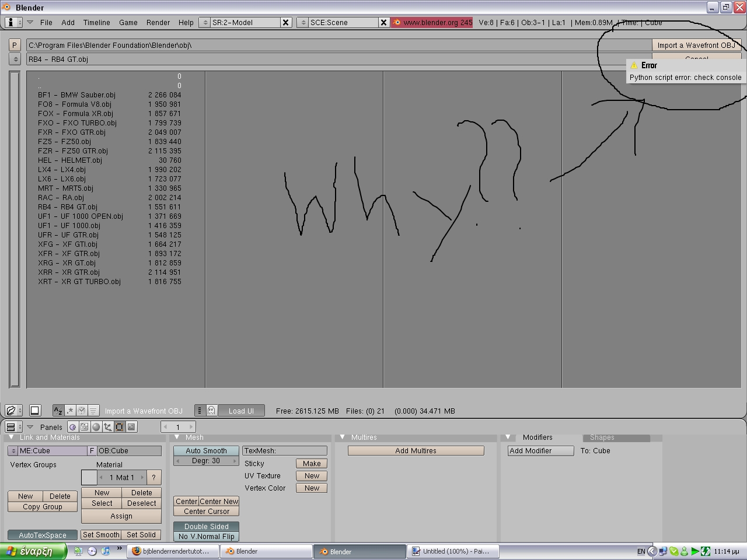Switch to Script context buttons
The width and height of the screenshot is (747, 560).
tap(85, 427)
